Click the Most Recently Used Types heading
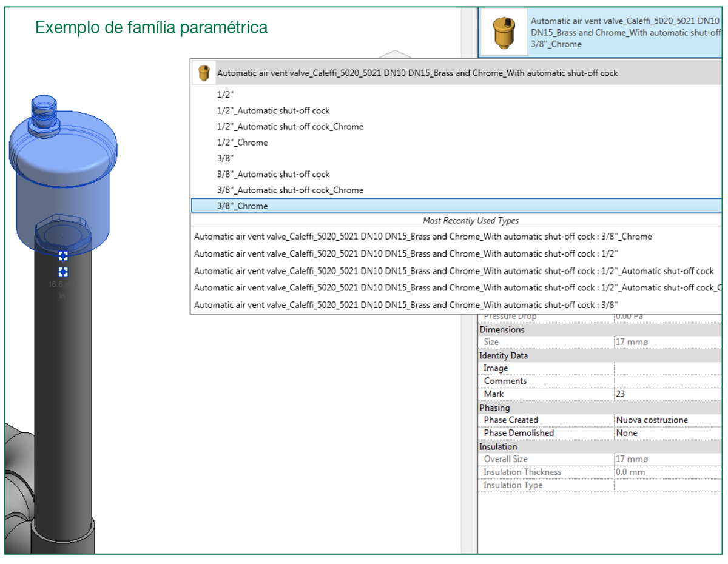Screen dimensions: 728x564 tap(471, 221)
